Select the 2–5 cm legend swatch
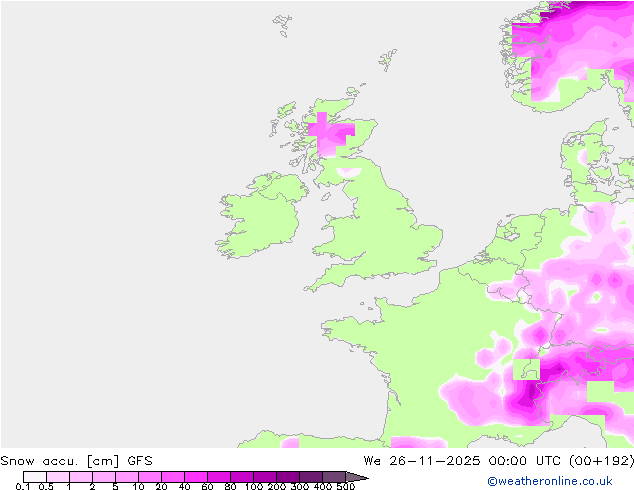The height and width of the screenshot is (490, 634). point(104,477)
